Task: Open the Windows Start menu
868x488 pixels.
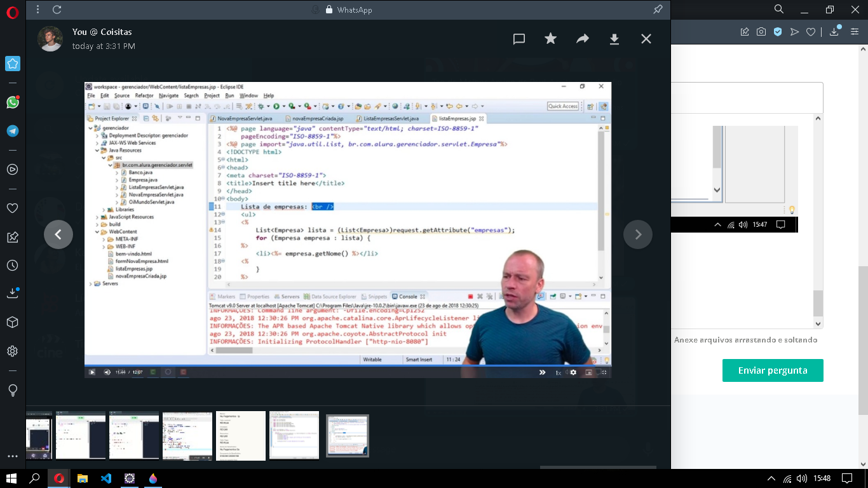Action: tap(11, 478)
